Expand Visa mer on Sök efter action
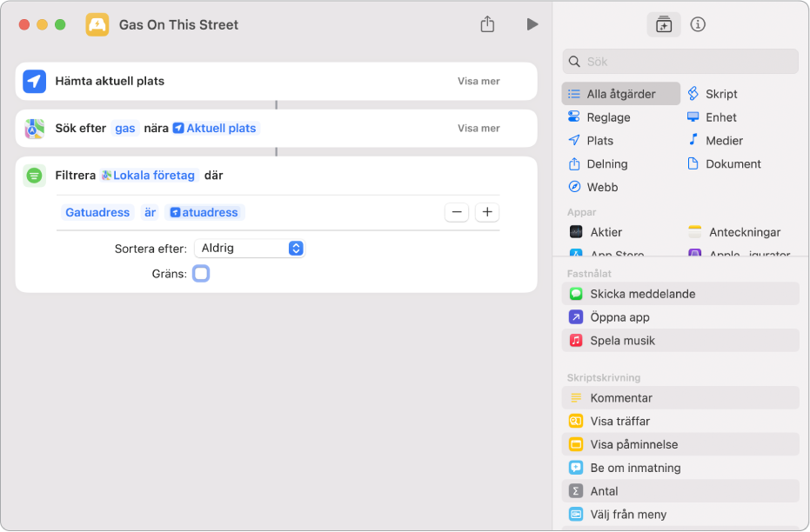 click(x=479, y=128)
